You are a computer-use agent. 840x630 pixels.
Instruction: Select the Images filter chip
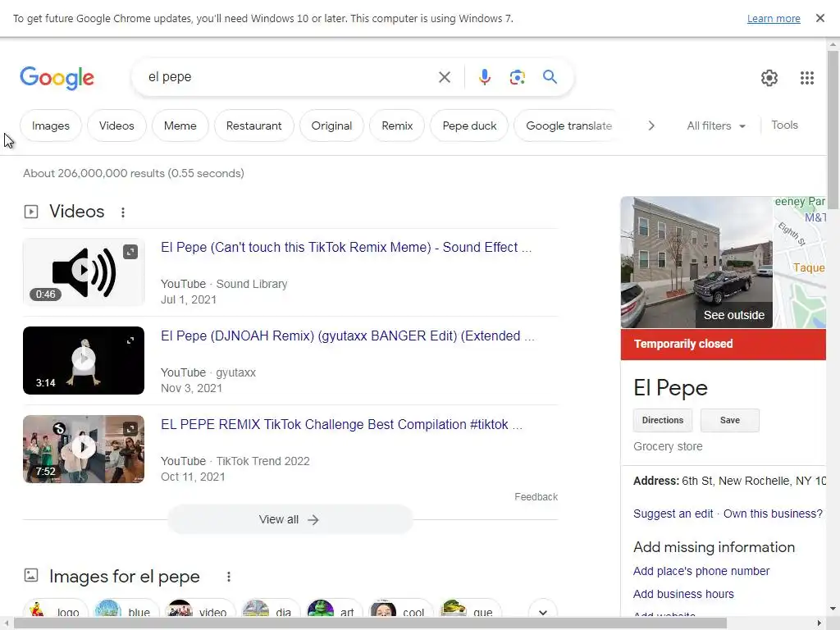tap(50, 126)
